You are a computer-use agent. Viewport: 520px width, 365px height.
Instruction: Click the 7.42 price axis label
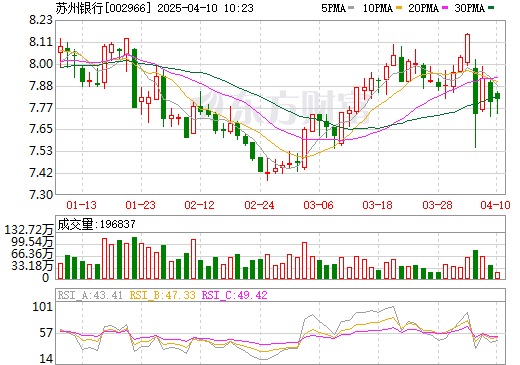pyautogui.click(x=41, y=173)
